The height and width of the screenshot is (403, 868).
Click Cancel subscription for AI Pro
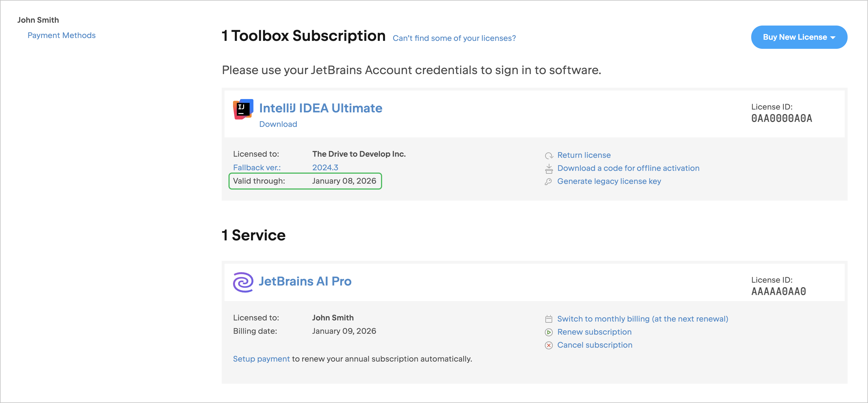(x=595, y=345)
